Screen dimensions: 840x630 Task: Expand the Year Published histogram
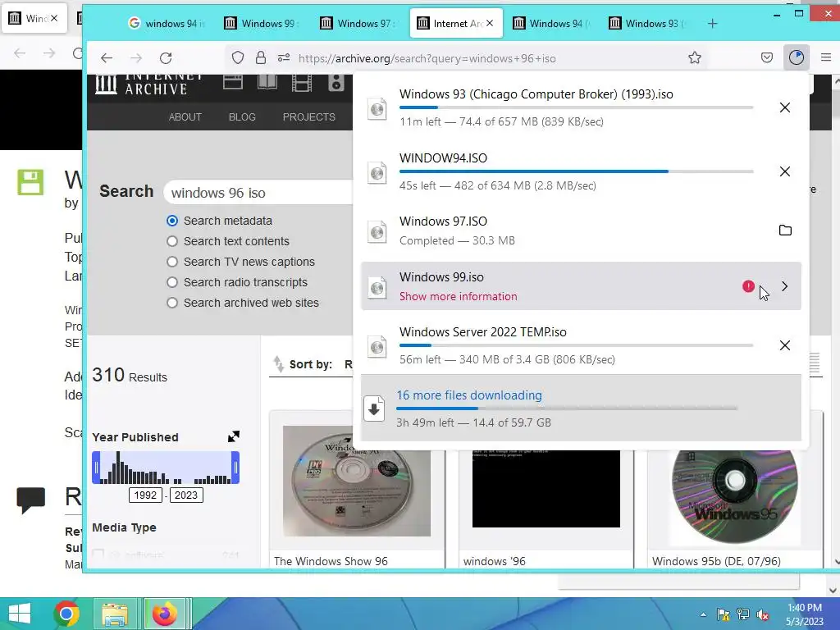point(234,436)
